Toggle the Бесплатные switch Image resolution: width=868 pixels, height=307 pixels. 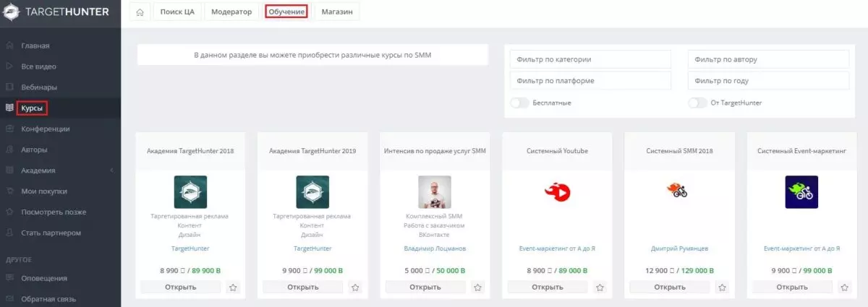click(519, 103)
